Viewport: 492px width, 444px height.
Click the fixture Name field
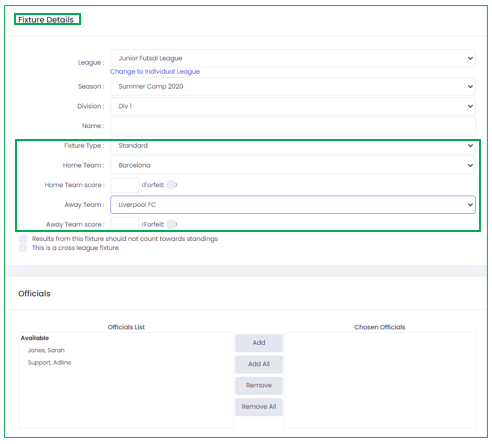(293, 126)
